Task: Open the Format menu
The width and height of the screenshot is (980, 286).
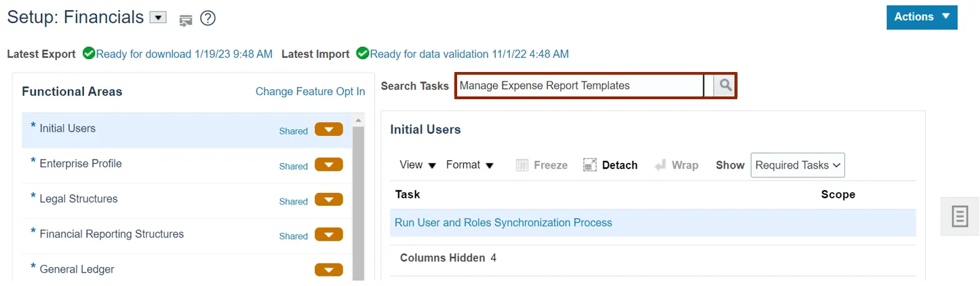Action: [x=470, y=165]
